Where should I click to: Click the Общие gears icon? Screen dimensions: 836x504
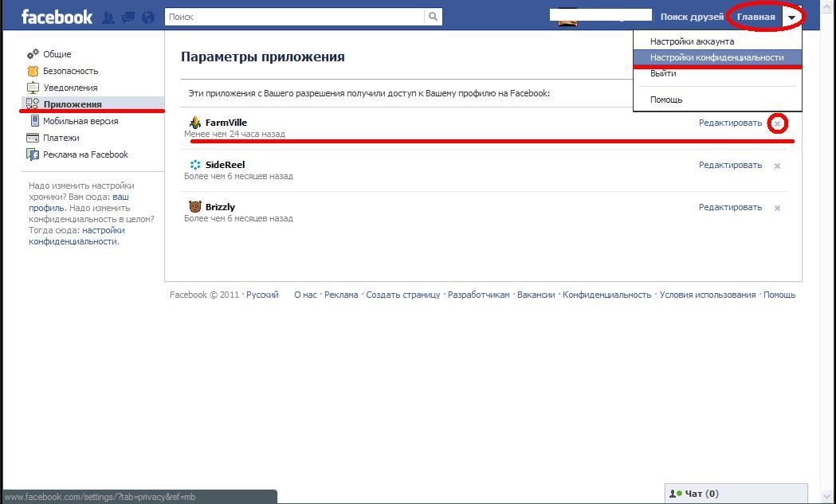tap(33, 54)
